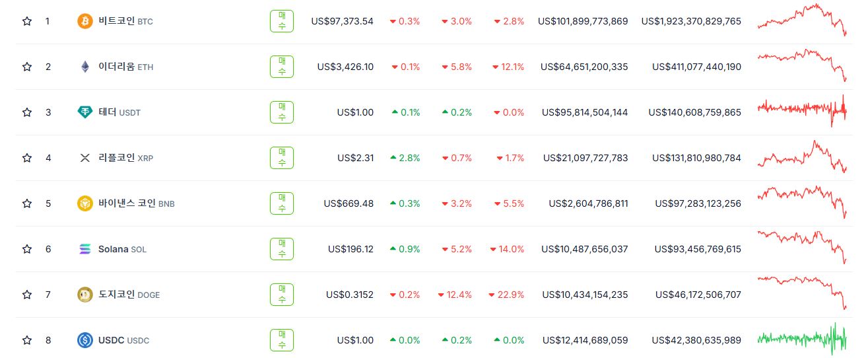Open the 바이낸스 코인 BNB link
Image resolution: width=868 pixels, height=358 pixels.
[136, 203]
